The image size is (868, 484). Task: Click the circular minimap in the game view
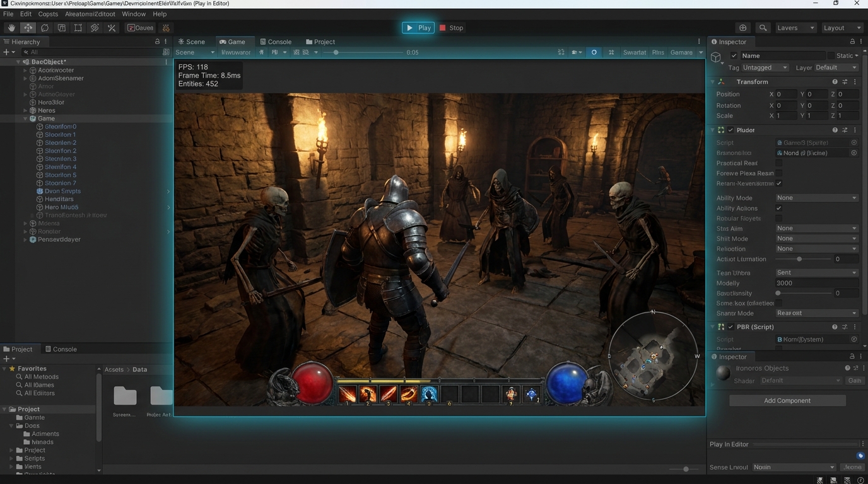[x=653, y=356]
